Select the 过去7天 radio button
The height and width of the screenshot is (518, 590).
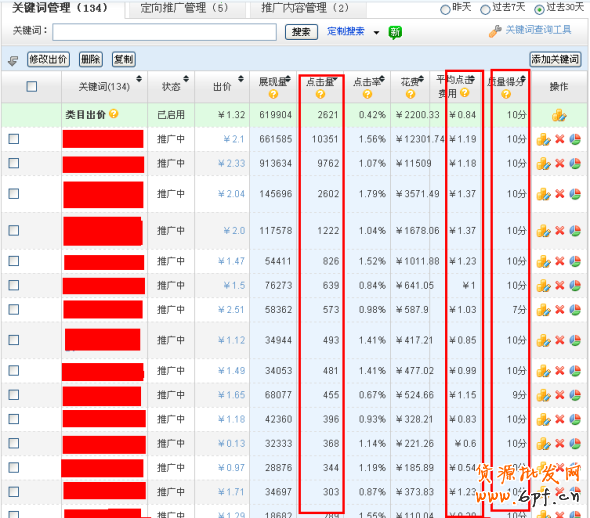pyautogui.click(x=485, y=9)
